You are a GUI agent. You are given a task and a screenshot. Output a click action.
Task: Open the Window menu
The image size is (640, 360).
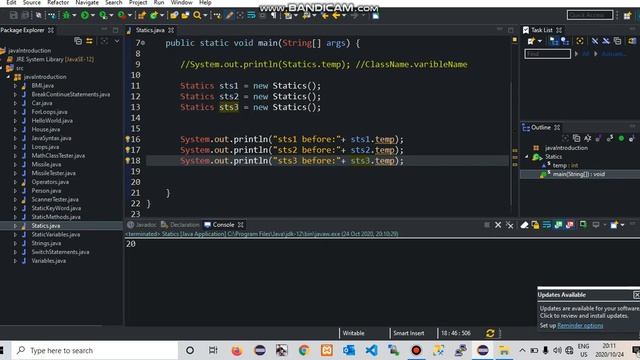click(182, 2)
